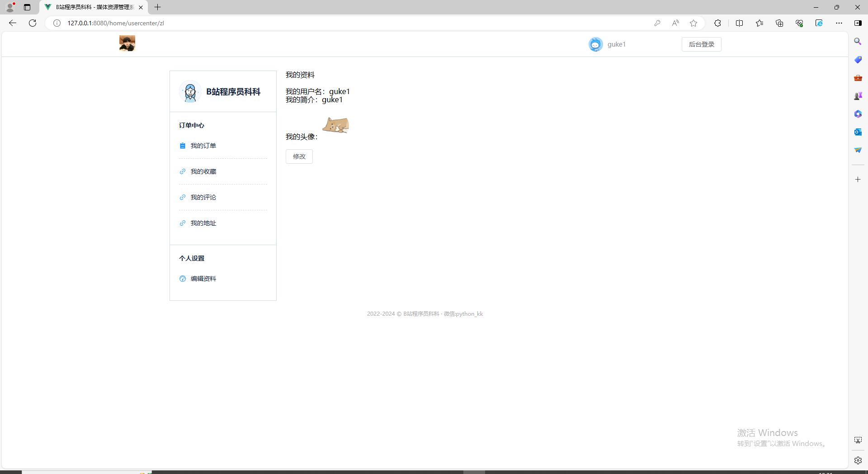Image resolution: width=868 pixels, height=474 pixels.
Task: Open tab actions menu icon
Action: 27,7
